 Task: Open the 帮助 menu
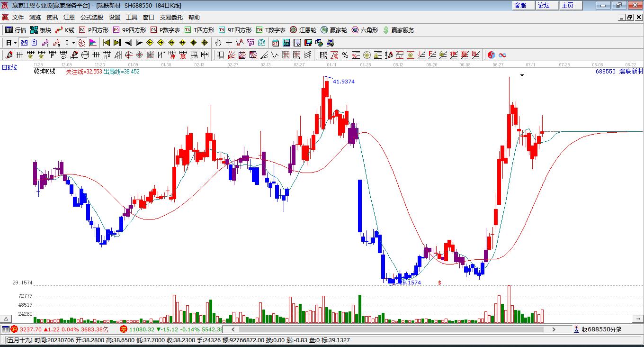point(194,18)
